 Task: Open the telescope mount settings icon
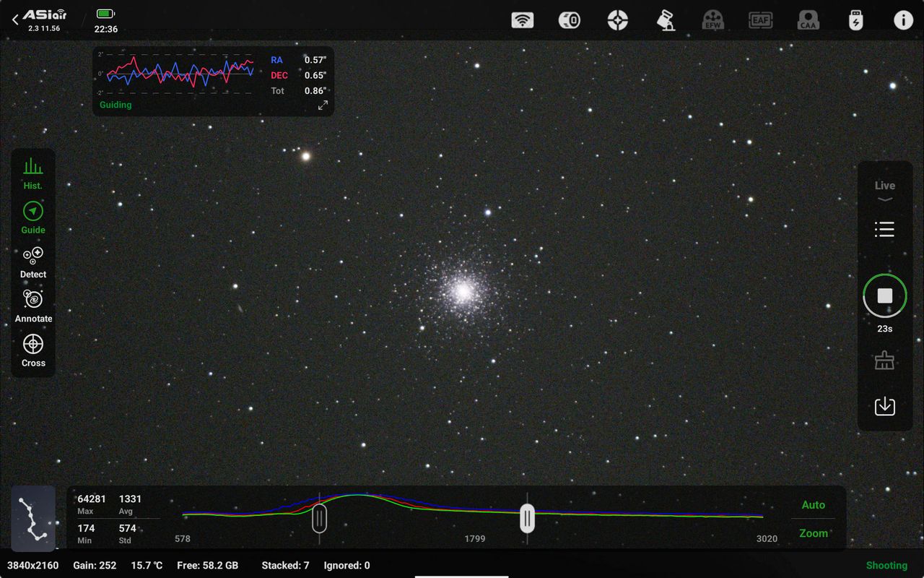pos(666,20)
